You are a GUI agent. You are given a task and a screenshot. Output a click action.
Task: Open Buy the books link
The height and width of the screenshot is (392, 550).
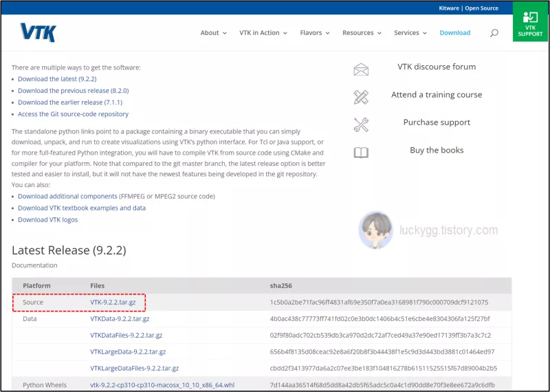tap(437, 150)
